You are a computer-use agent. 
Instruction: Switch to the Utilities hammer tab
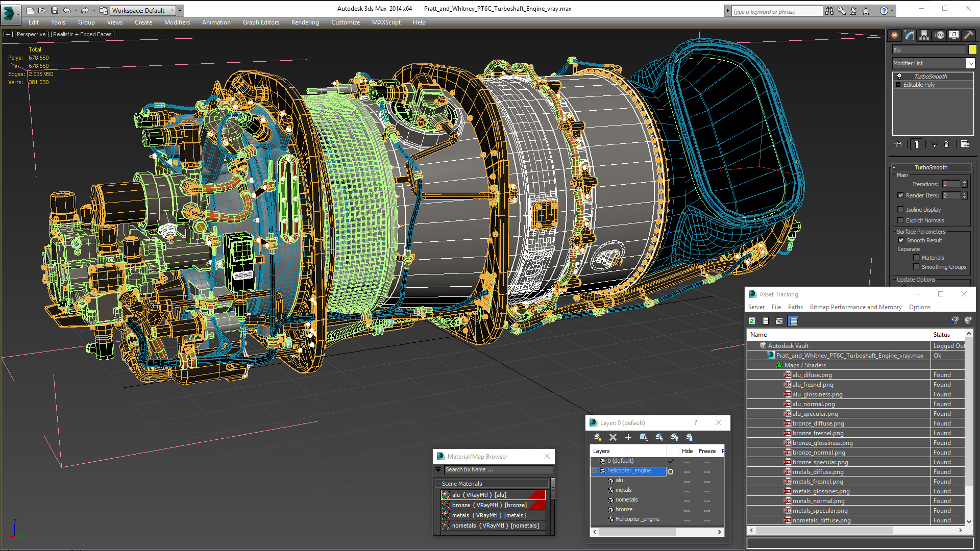click(968, 35)
